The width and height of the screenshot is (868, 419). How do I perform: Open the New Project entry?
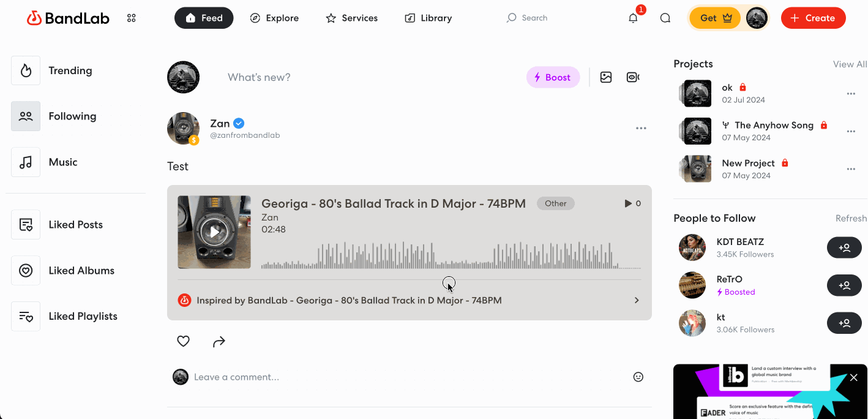pos(748,163)
